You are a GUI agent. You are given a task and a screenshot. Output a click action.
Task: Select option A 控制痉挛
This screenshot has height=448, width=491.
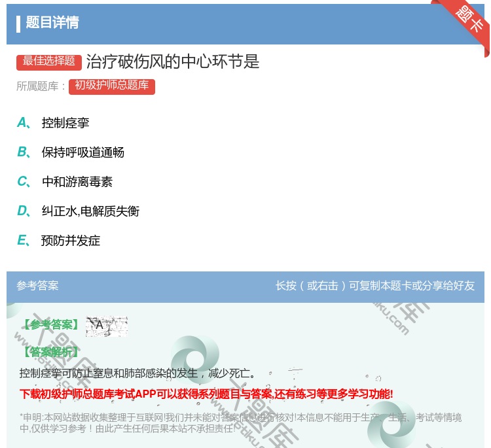click(53, 123)
